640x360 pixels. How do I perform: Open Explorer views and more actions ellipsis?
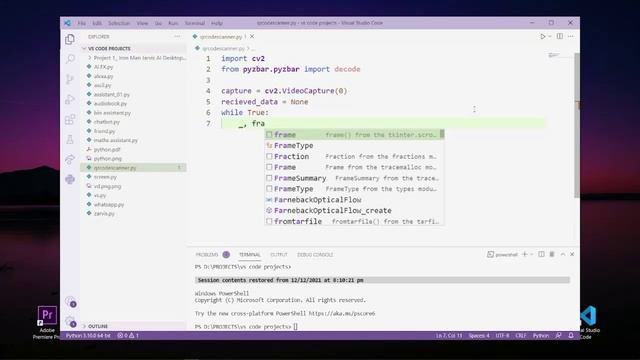point(177,36)
